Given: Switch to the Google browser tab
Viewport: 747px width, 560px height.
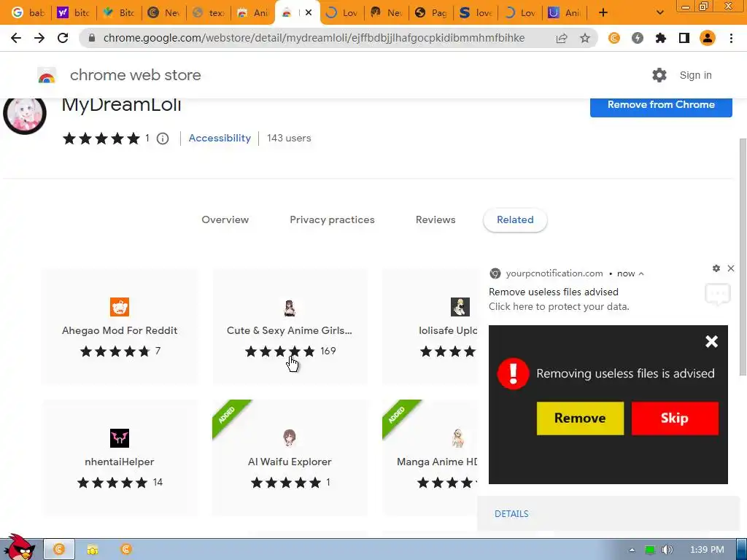Looking at the screenshot, I should click(x=28, y=13).
